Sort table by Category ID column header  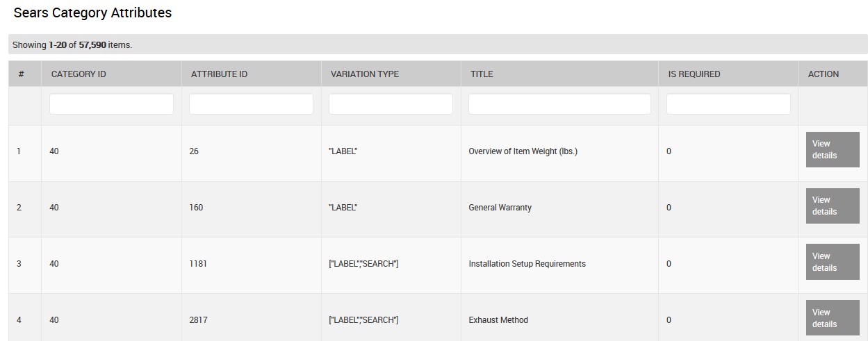pos(79,74)
